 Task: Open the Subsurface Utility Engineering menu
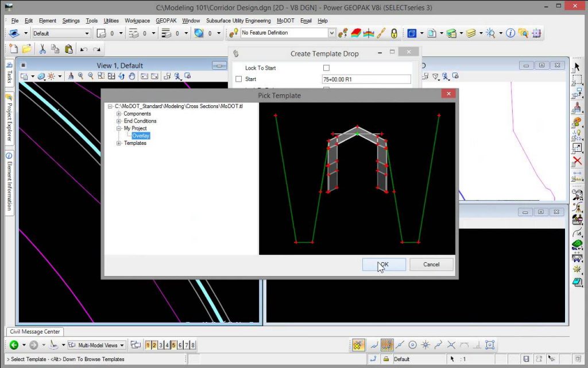(238, 21)
